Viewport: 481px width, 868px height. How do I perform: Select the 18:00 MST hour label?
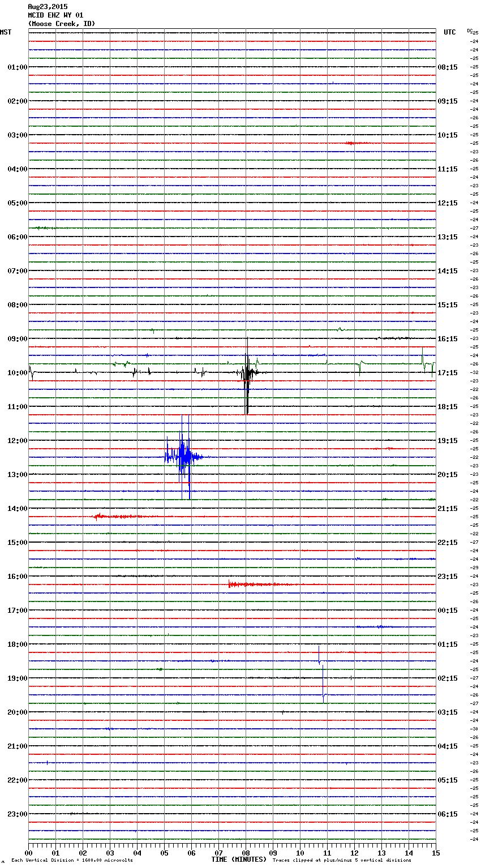[x=17, y=644]
